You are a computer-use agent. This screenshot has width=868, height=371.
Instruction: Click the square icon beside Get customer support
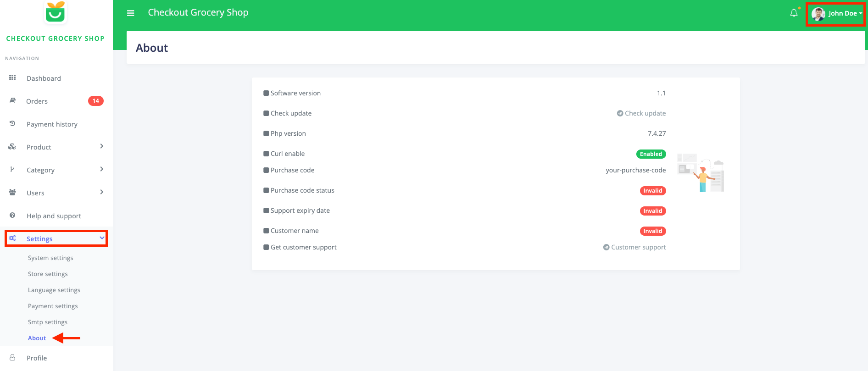pyautogui.click(x=266, y=247)
